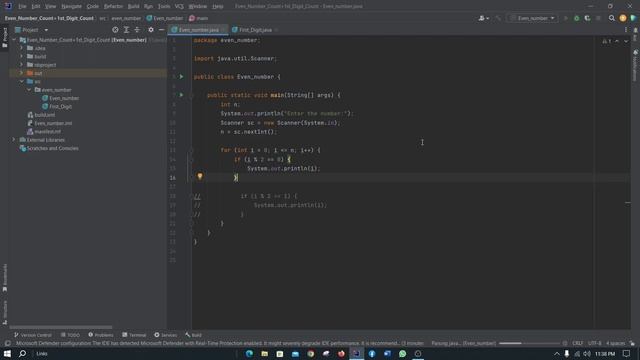This screenshot has height=360, width=640.
Task: Click the main method breadcrumb
Action: point(199,18)
